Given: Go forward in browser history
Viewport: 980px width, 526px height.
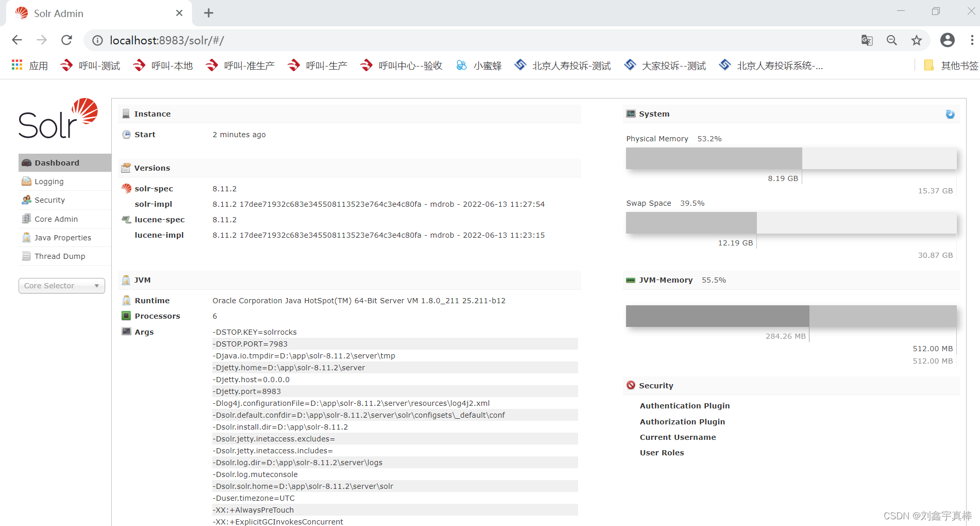Looking at the screenshot, I should 42,40.
